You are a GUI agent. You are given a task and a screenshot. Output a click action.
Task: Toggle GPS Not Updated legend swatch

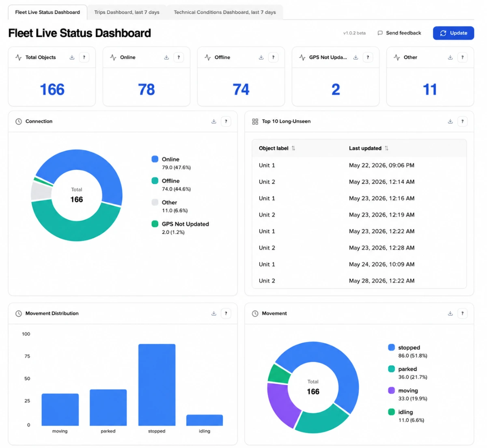155,224
